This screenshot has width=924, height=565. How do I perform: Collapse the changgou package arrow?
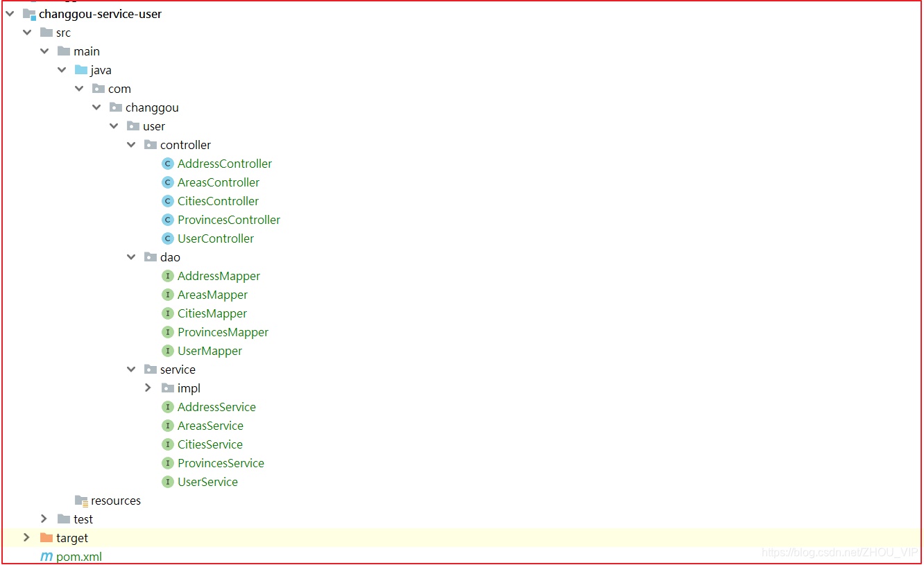pos(96,107)
